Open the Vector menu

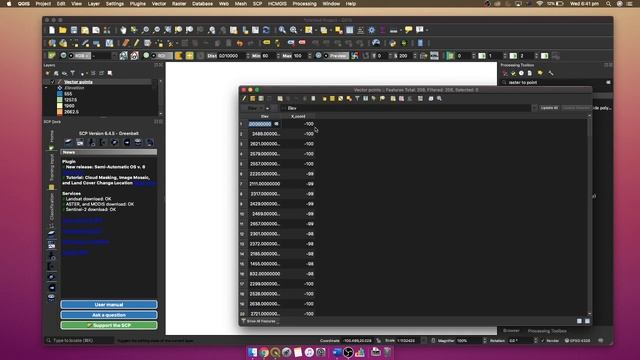pos(159,4)
